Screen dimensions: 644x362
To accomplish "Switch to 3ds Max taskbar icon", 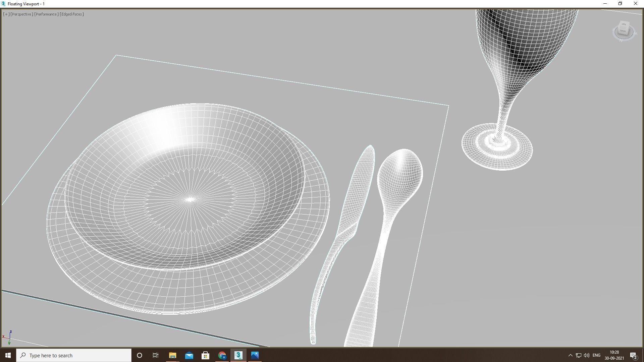I will pyautogui.click(x=238, y=355).
